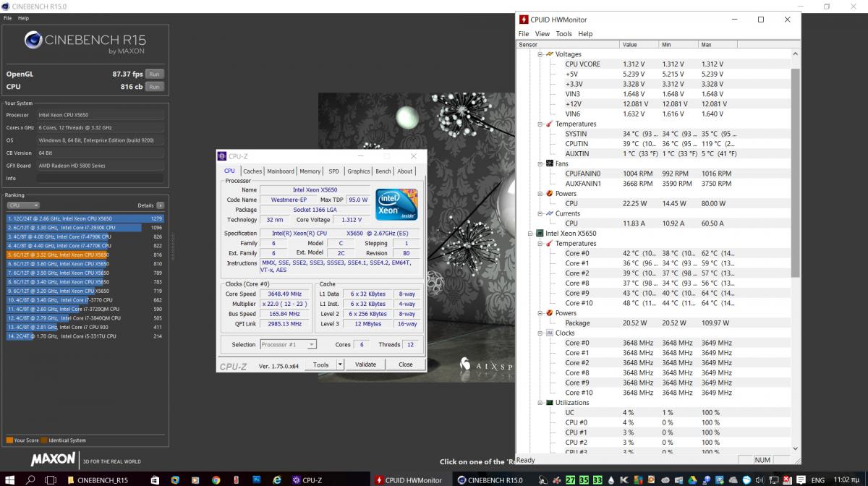Image resolution: width=868 pixels, height=486 pixels.
Task: Collapse mainboard Temperatures node above SYSTIN
Action: point(540,124)
